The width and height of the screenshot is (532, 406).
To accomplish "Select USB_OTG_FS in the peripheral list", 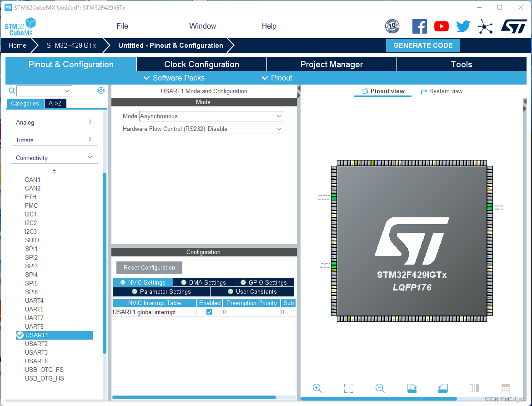I will tap(44, 370).
